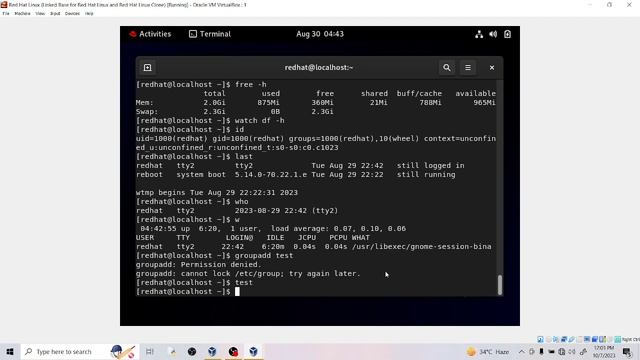Viewport: 640px width, 360px height.
Task: Click the muted volume icon in system tray
Action: pos(572,351)
